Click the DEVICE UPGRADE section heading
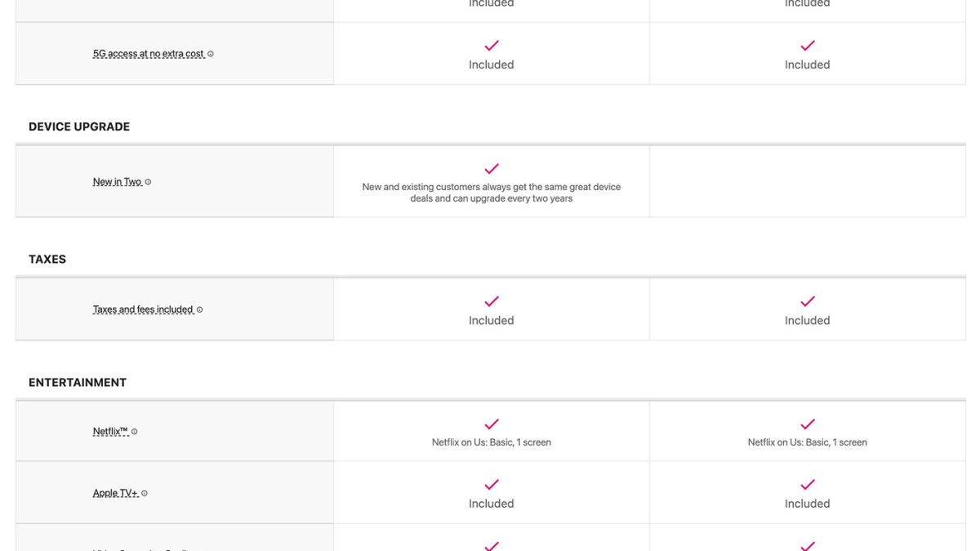Screen dimensions: 980x551 [79, 127]
